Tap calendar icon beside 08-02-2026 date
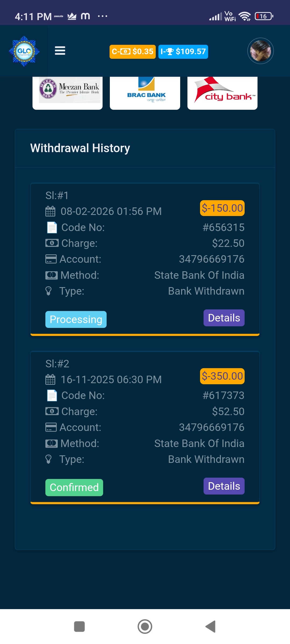This screenshot has width=290, height=644. coord(50,211)
